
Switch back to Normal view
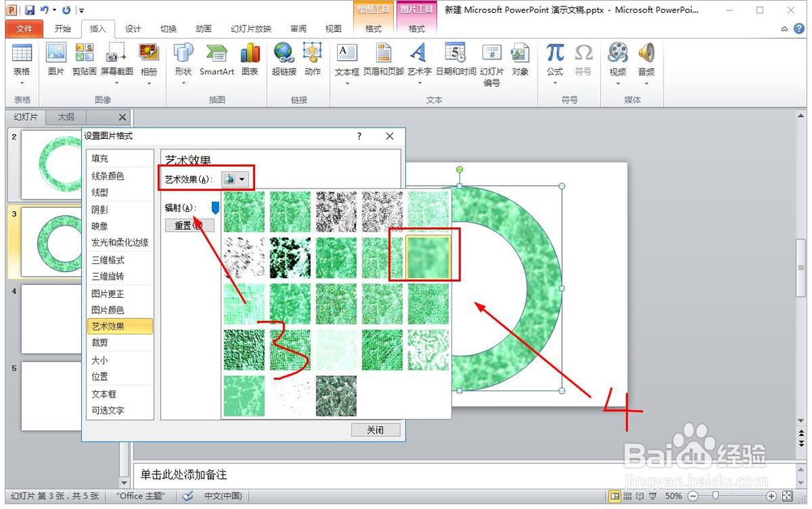click(x=615, y=495)
